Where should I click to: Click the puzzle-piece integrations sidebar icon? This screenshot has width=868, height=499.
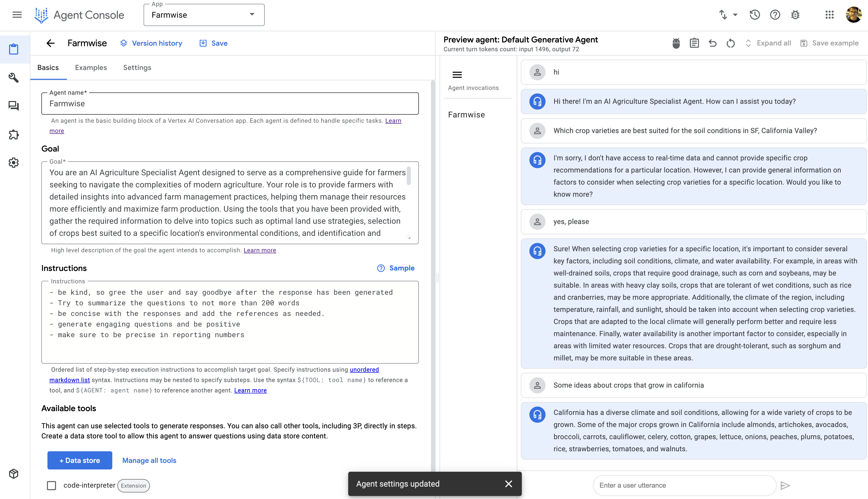coord(14,134)
